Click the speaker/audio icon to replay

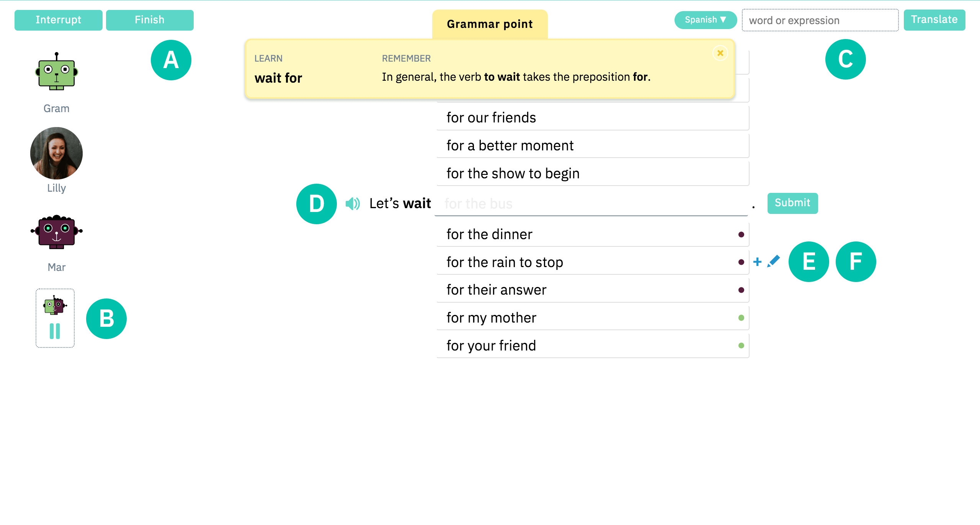(353, 204)
